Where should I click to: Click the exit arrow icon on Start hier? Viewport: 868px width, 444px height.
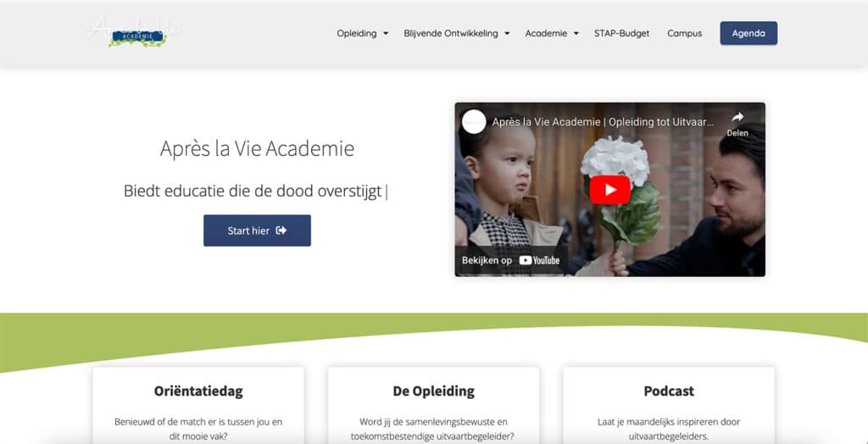(281, 230)
